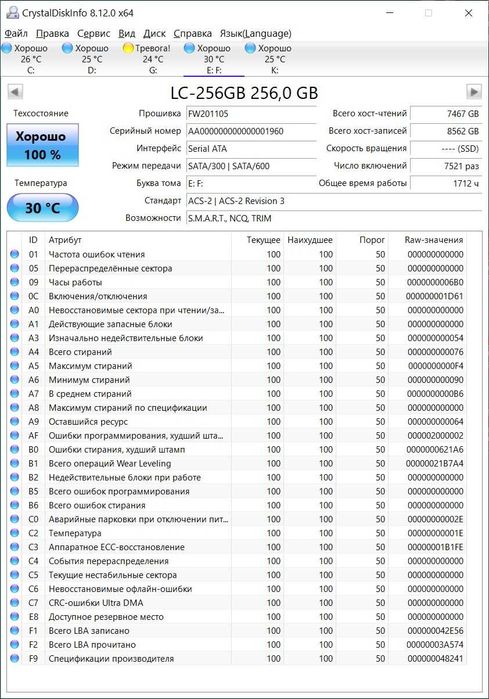This screenshot has width=489, height=699.
Task: Click status orb of attribute A8 row
Action: tap(15, 407)
